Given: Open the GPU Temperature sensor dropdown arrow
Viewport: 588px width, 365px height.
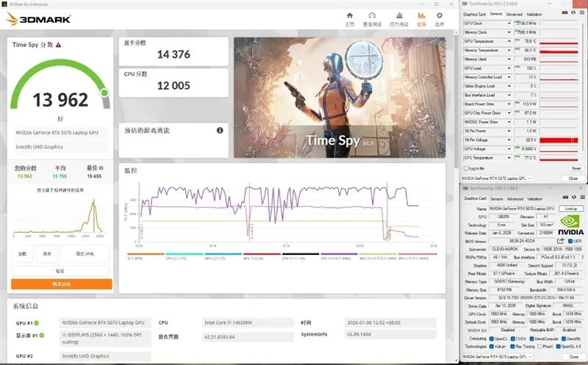Looking at the screenshot, I should 510,41.
